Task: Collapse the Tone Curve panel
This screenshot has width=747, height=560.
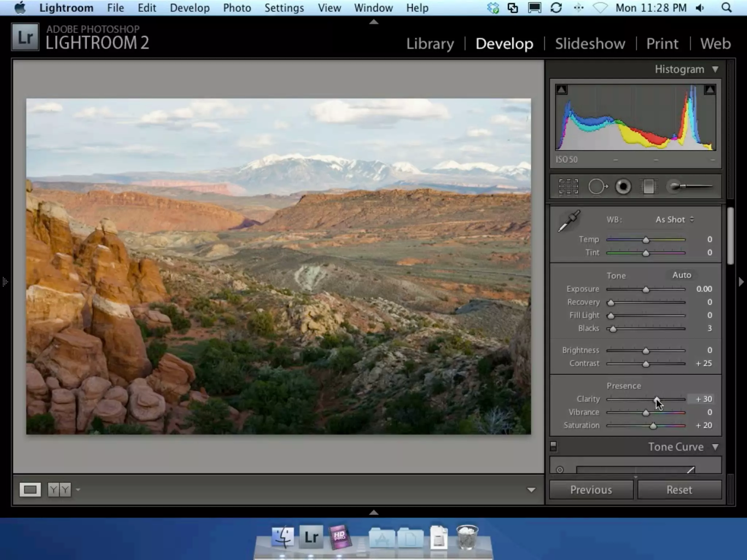Action: pos(715,447)
